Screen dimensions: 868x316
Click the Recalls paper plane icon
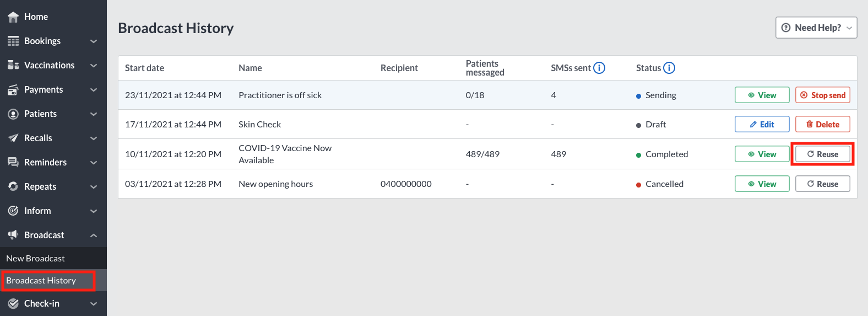click(13, 138)
